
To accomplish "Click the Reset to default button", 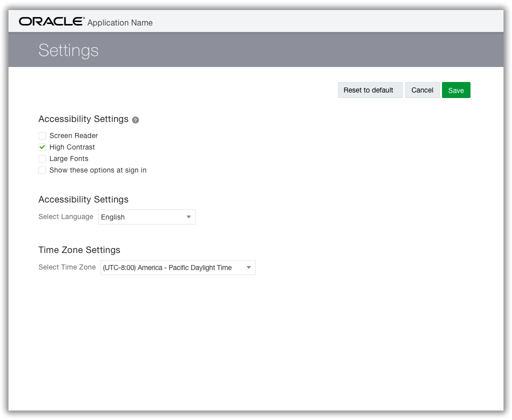I will pos(370,90).
